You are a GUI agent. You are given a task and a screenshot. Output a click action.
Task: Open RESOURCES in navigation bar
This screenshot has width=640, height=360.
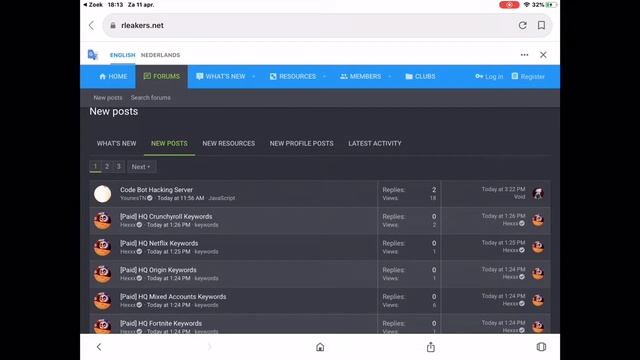293,76
